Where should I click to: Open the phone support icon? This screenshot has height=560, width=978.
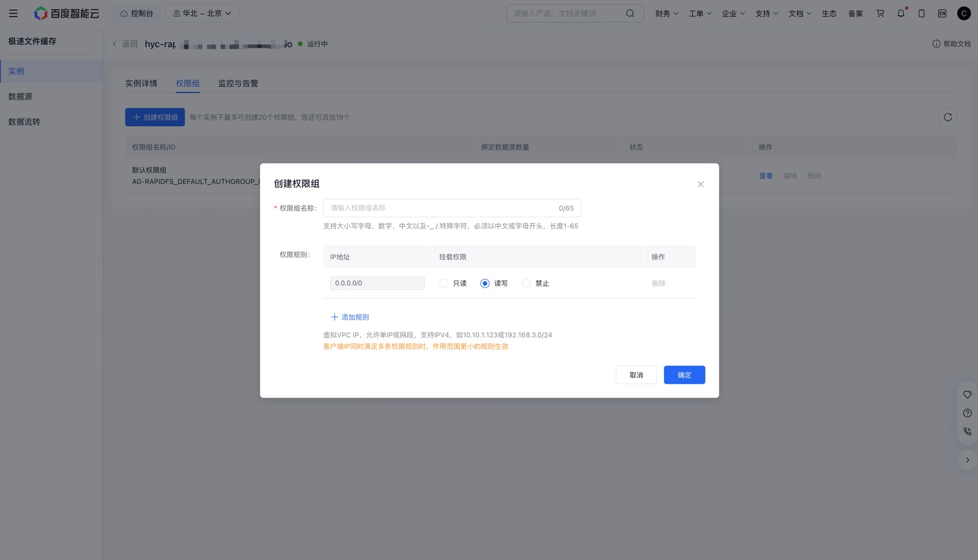[967, 431]
